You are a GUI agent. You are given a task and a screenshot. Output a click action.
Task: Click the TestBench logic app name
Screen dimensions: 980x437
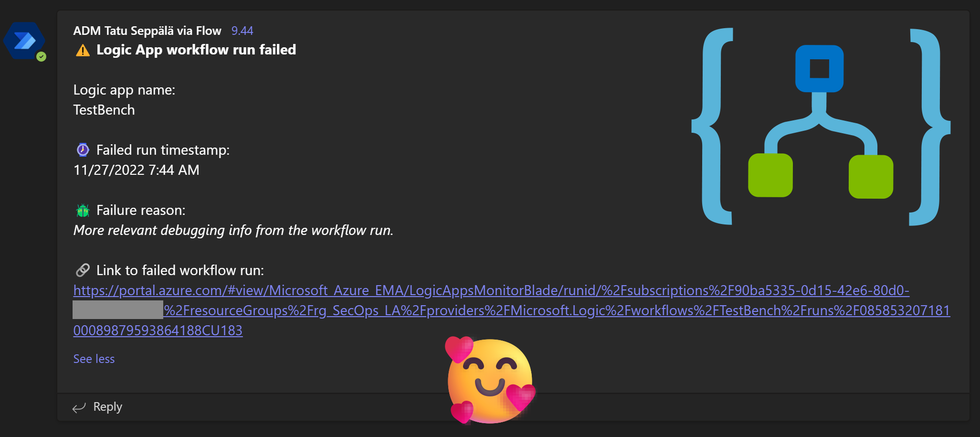click(104, 110)
